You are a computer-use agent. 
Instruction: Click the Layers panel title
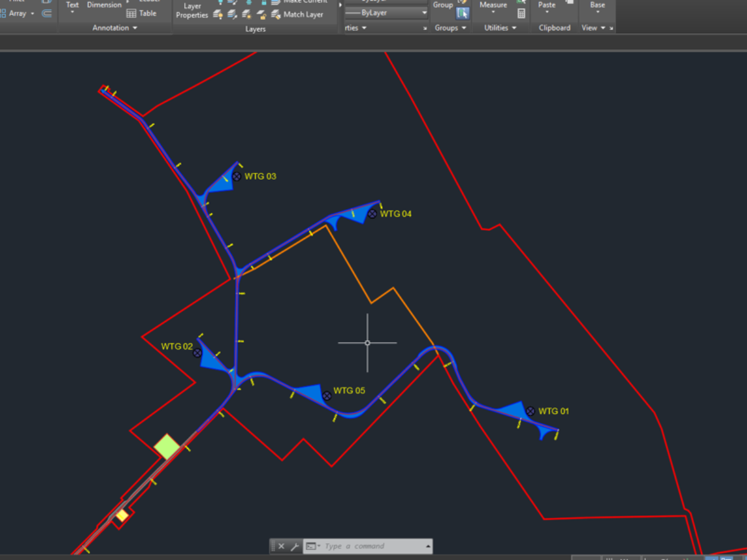[x=255, y=29]
